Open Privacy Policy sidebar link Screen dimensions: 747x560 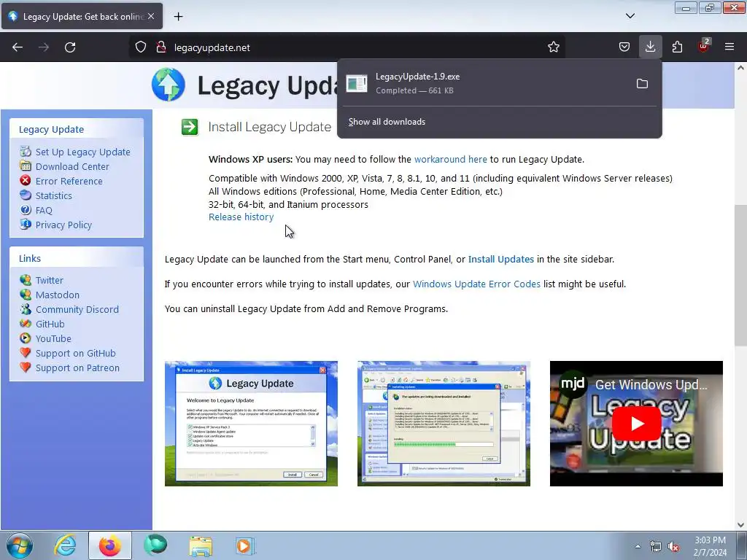pos(64,225)
